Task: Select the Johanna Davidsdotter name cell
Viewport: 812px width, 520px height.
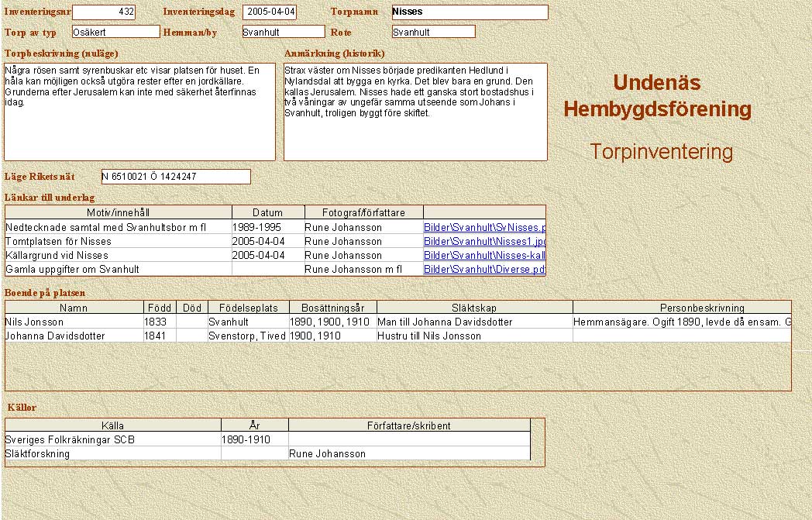Action: coord(74,336)
